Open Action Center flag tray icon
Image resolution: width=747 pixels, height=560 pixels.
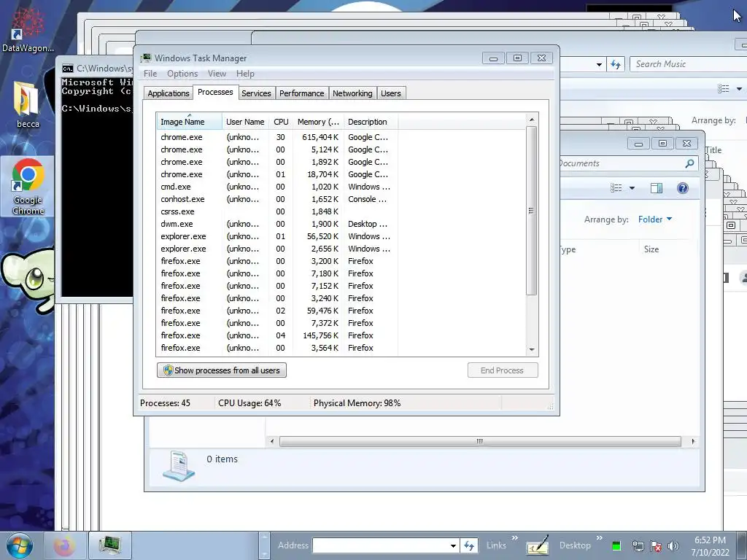coord(656,545)
